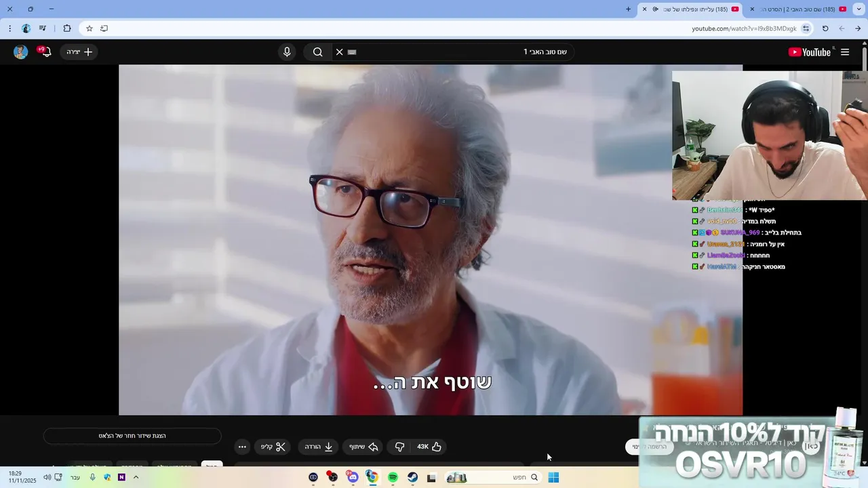868x488 pixels.
Task: Open a new browser tab
Action: coord(628,9)
